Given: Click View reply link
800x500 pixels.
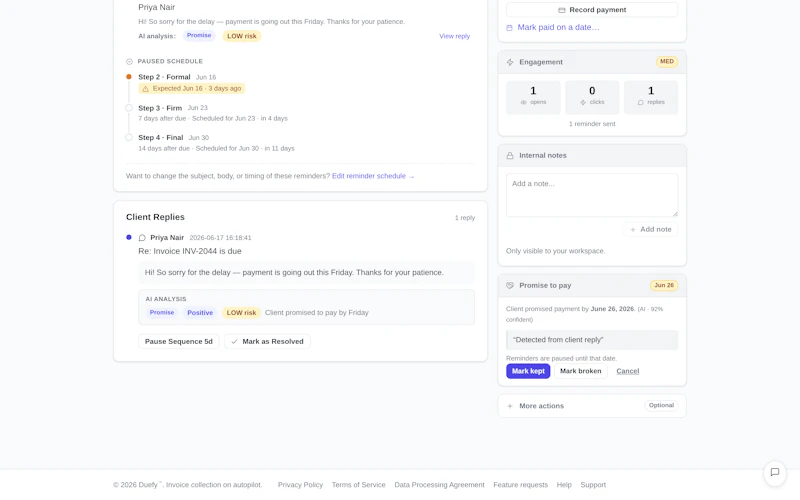Looking at the screenshot, I should [x=454, y=36].
